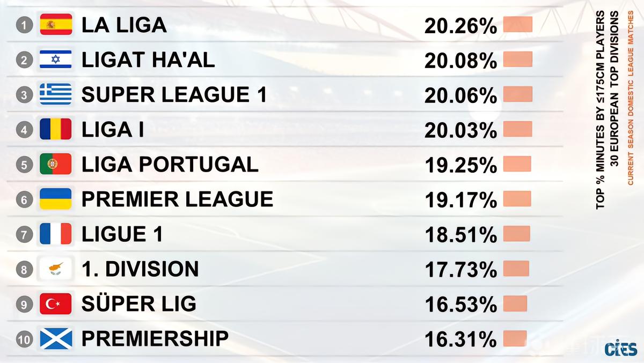The height and width of the screenshot is (363, 644).
Task: Click the Romania flag next to Liga I
Action: click(x=56, y=129)
